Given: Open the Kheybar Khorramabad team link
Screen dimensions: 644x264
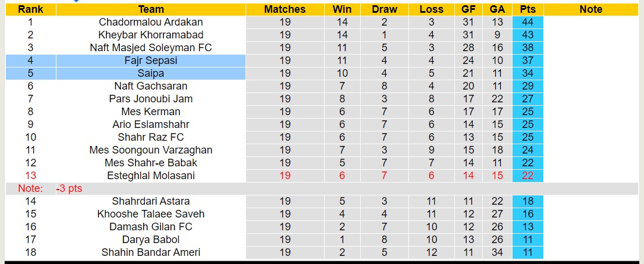Looking at the screenshot, I should pos(151,35).
